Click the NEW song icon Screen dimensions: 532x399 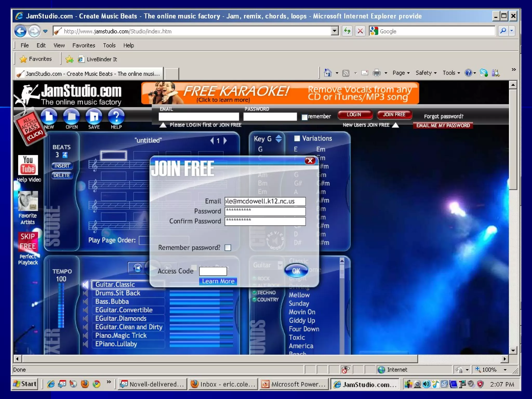tap(49, 117)
